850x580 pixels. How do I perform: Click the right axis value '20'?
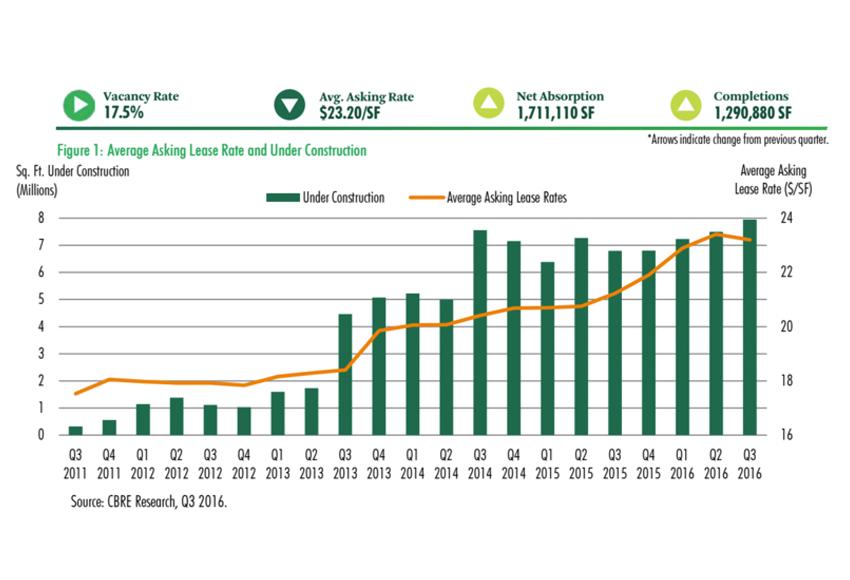tap(787, 326)
